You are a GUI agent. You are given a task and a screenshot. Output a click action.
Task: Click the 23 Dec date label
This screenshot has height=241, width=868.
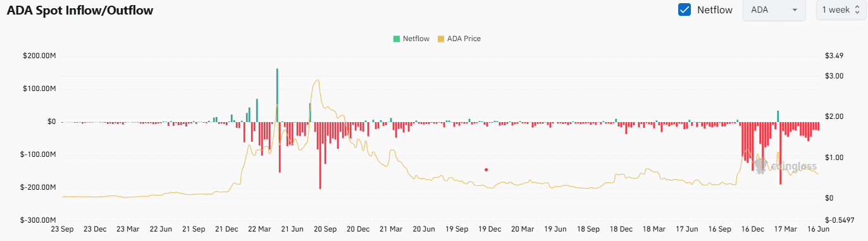point(95,230)
